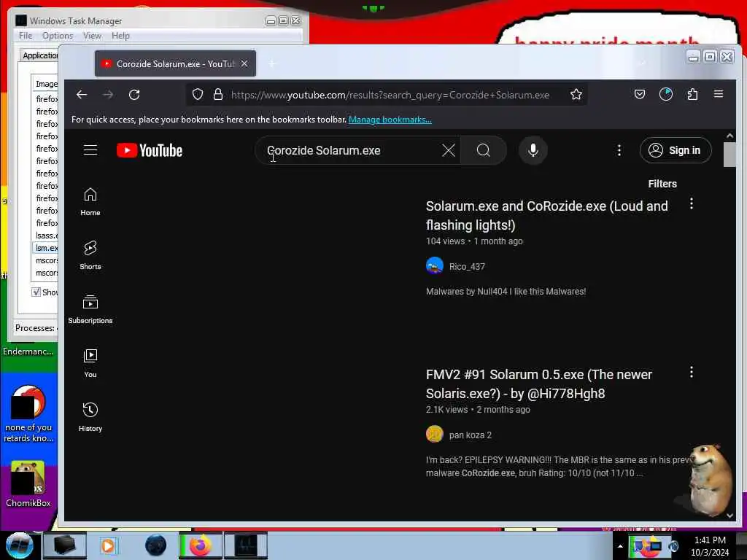Click the YouTube search magnifier button
Viewport: 747px width, 560px height.
click(483, 150)
